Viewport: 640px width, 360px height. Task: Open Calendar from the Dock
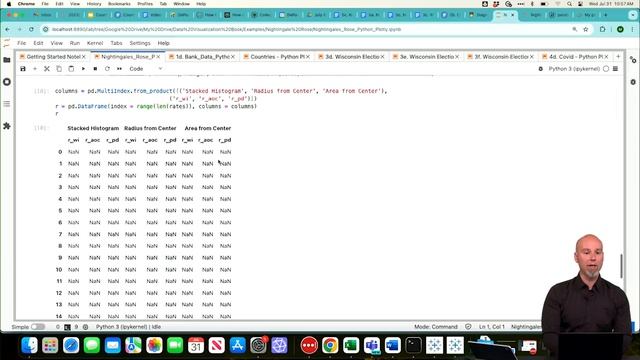(x=196, y=346)
